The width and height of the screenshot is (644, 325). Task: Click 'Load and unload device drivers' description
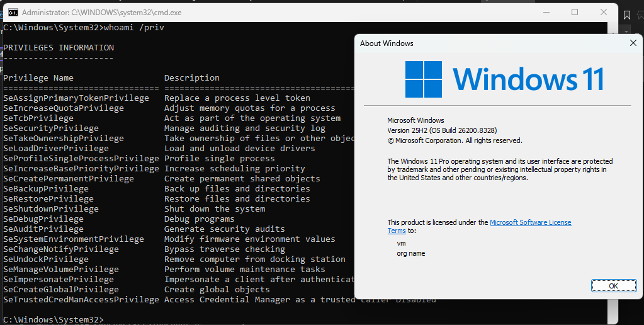(240, 148)
